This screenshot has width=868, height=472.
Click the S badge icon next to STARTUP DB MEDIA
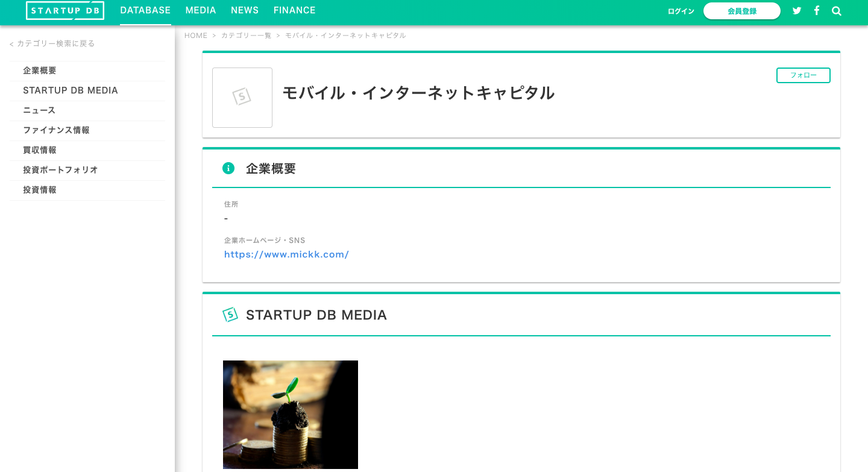[x=230, y=314]
